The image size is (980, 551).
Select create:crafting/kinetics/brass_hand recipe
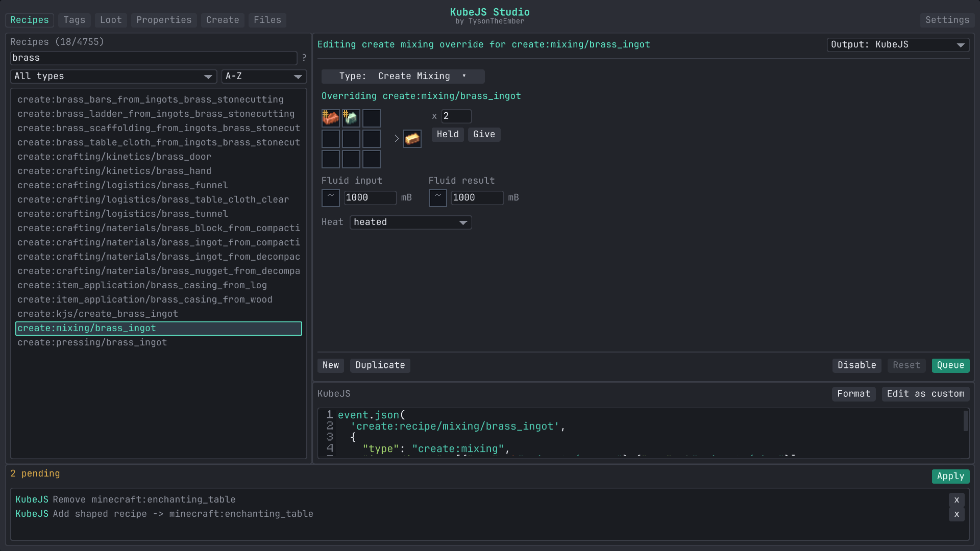(159, 171)
